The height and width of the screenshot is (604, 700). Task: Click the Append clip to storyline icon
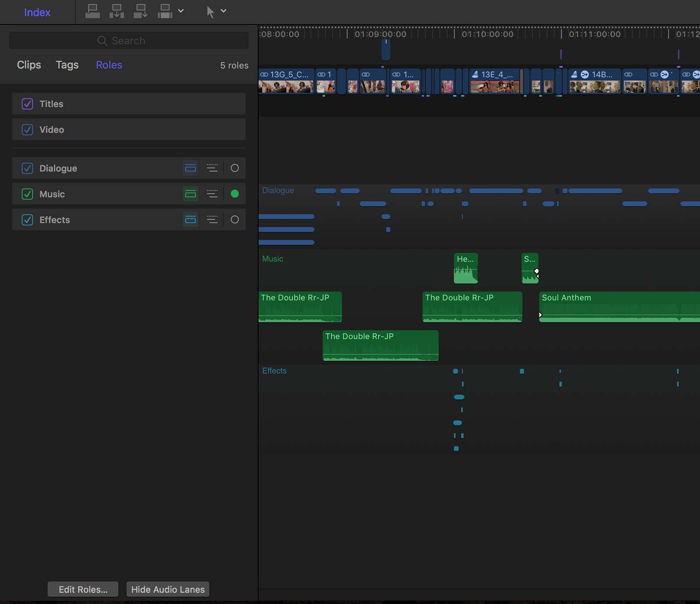140,11
